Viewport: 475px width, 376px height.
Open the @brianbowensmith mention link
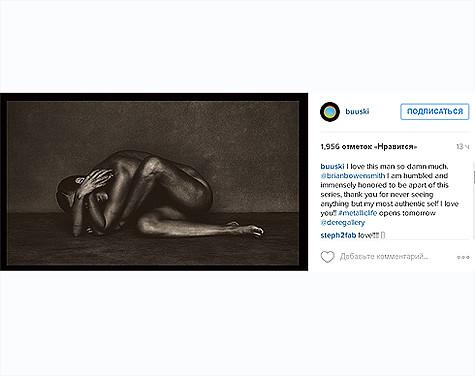pyautogui.click(x=353, y=176)
